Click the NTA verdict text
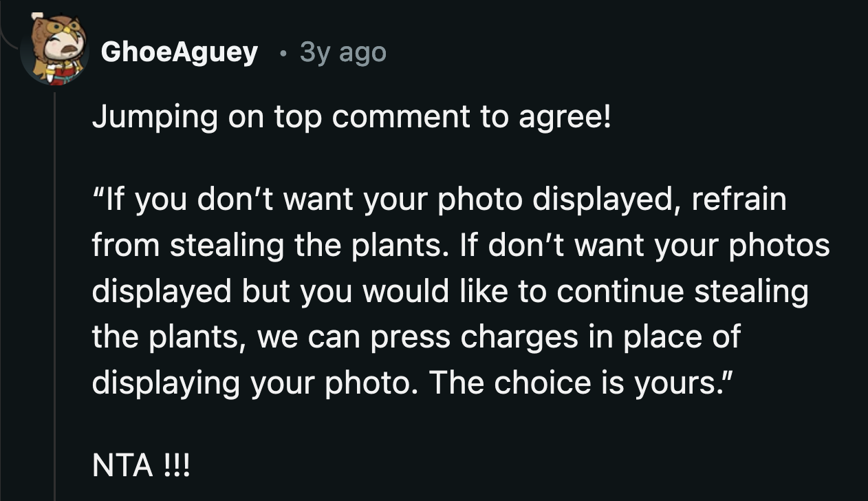Viewport: 868px width, 501px height. point(122,465)
